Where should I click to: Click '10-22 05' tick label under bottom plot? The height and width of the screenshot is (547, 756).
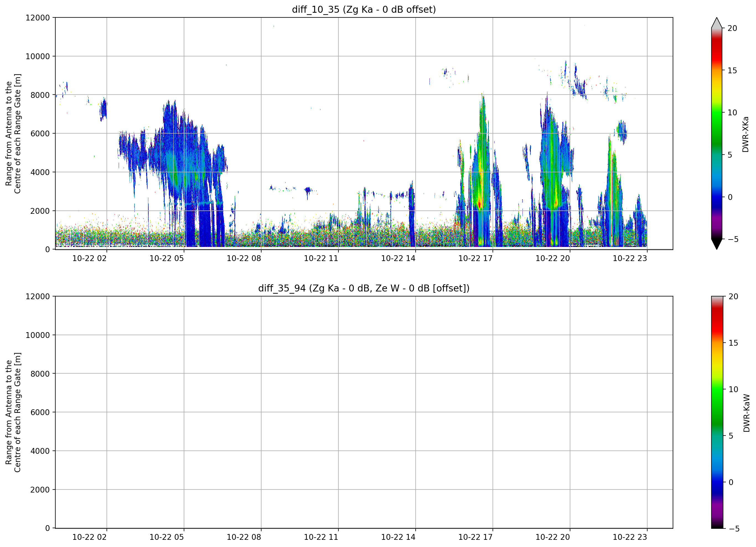click(167, 537)
